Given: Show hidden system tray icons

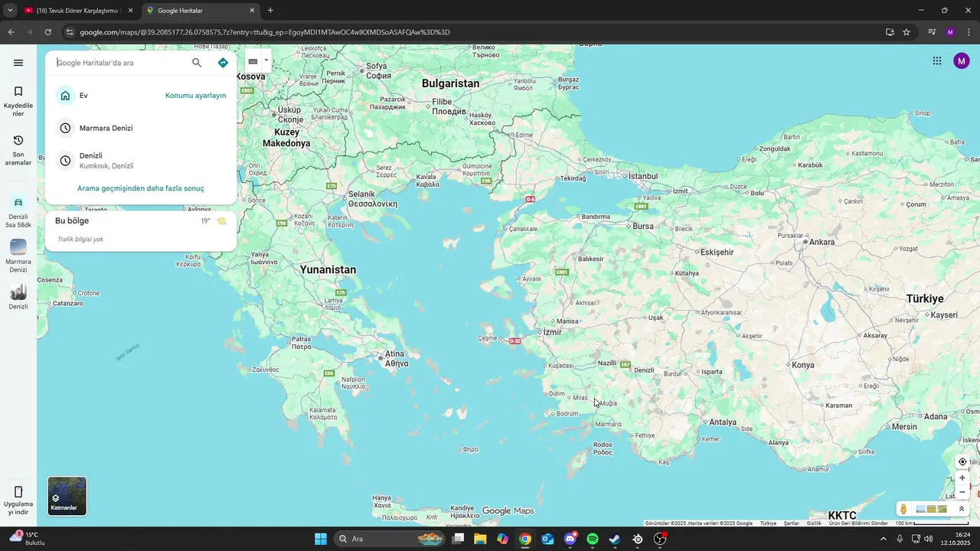Looking at the screenshot, I should pos(884,539).
